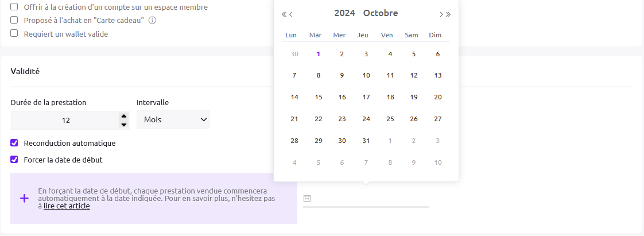
Task: Open the Intervalle dropdown showing Mois
Action: 173,119
